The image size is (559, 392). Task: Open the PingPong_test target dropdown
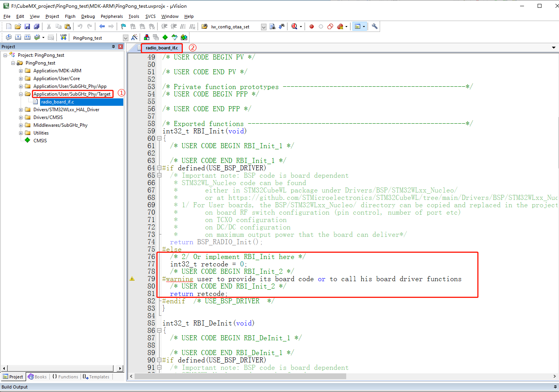[x=126, y=38]
